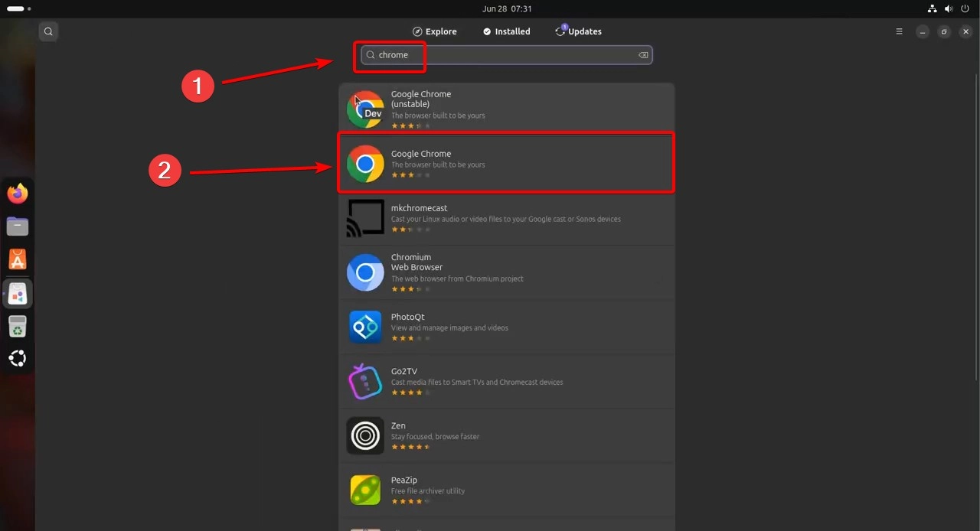Switch to the Installed tab

(506, 31)
